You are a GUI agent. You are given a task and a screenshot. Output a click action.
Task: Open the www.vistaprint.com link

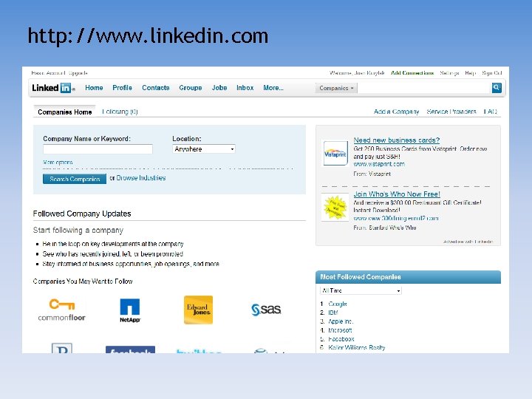(x=379, y=164)
